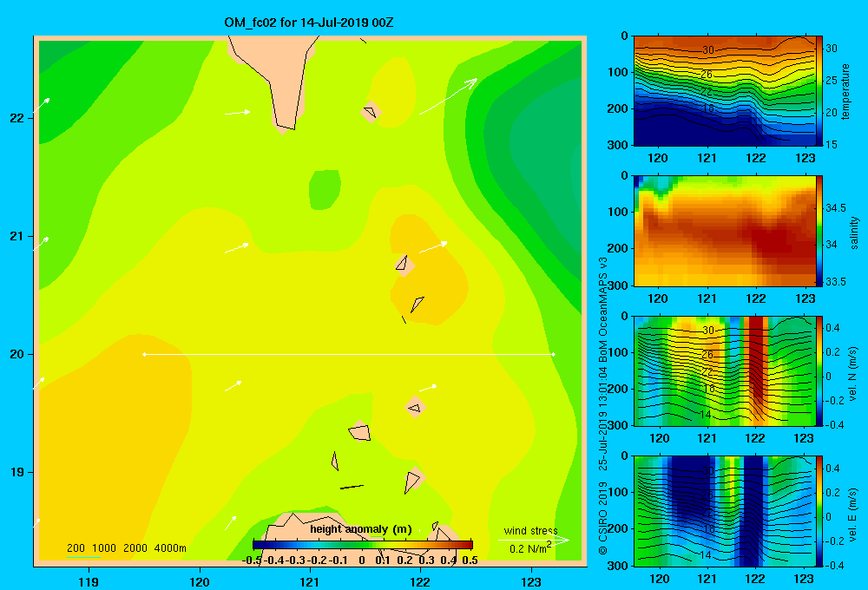The image size is (868, 590).
Task: Click the large wind arrow near 122.3E 22.2N
Action: (448, 96)
